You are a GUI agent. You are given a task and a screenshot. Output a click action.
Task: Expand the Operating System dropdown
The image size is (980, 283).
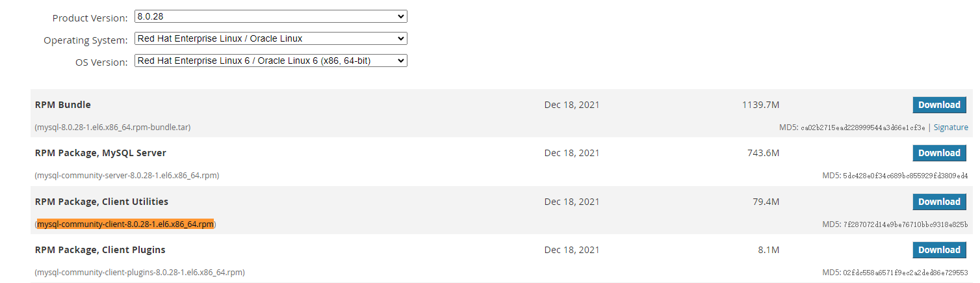click(x=270, y=38)
